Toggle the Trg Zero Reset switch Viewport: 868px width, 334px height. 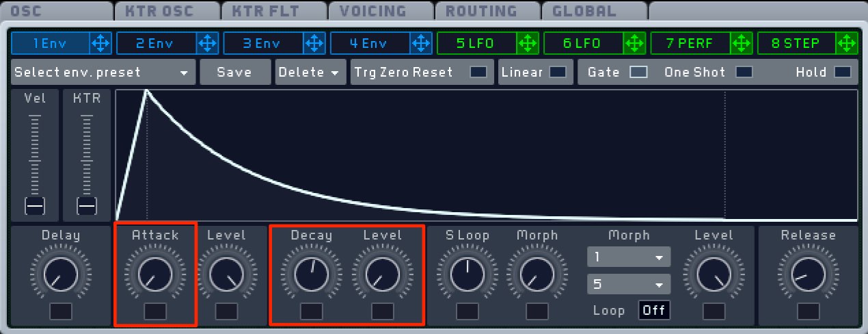pos(479,72)
